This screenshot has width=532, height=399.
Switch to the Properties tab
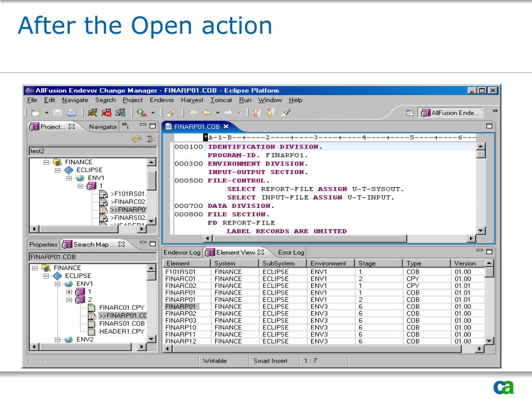43,244
